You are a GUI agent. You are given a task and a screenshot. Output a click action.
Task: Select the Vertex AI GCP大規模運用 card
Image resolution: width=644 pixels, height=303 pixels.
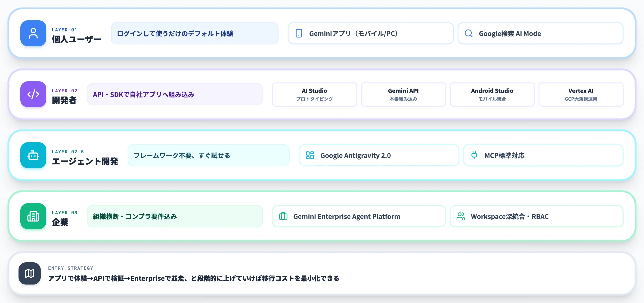point(581,94)
